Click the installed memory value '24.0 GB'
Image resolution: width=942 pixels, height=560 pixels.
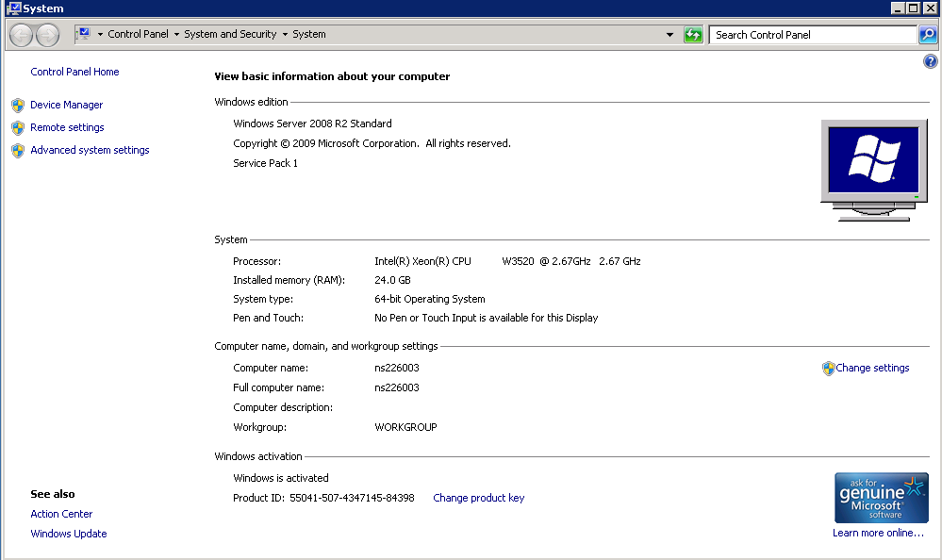tap(392, 280)
